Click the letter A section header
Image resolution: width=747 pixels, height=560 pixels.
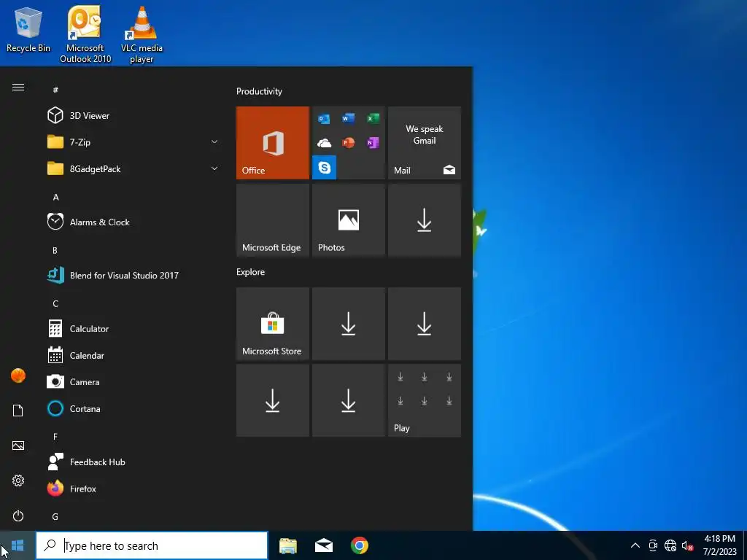tap(55, 197)
